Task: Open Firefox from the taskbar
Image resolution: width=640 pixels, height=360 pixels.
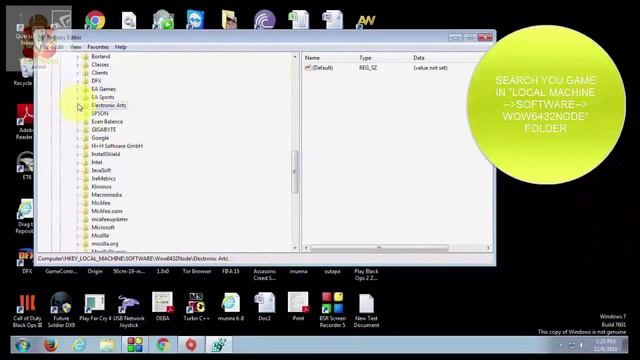Action: (51, 345)
